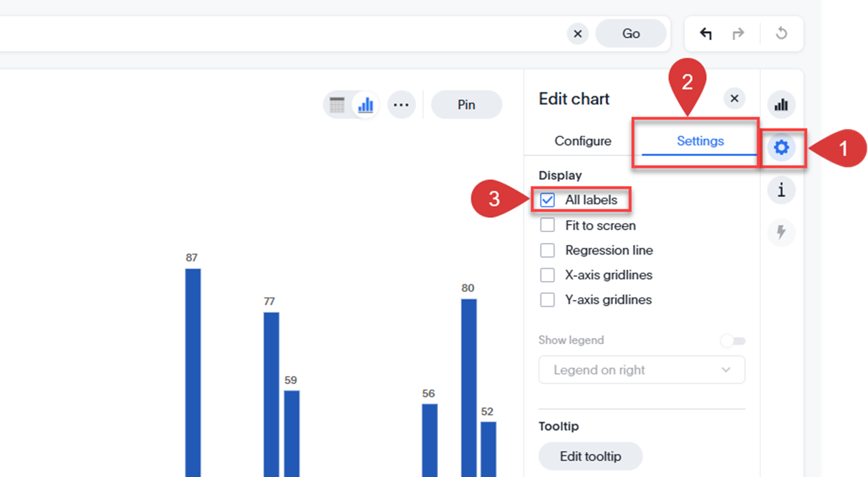The image size is (868, 477).
Task: Uncheck the All labels checkbox
Action: (x=547, y=200)
